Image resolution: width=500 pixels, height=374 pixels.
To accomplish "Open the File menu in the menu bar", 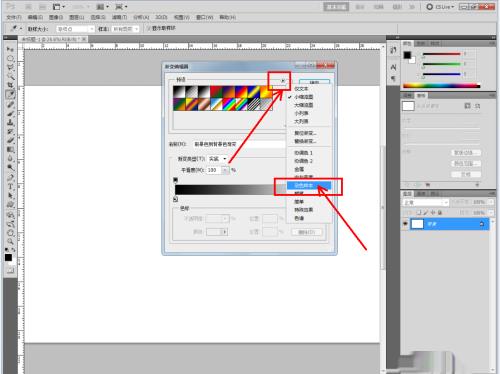I will [14, 17].
